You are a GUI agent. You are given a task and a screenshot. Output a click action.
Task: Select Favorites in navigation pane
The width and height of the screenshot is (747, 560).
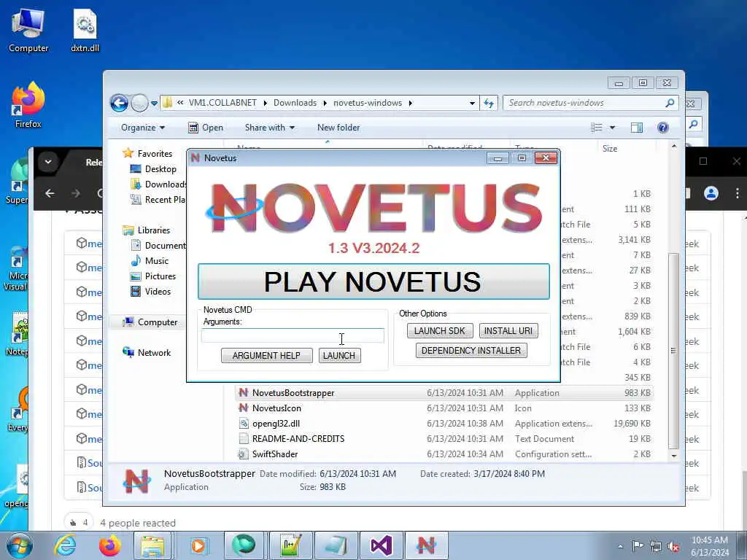(155, 153)
